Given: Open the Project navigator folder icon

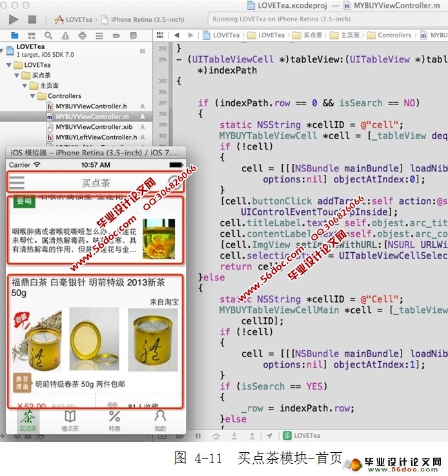Looking at the screenshot, I should coord(14,35).
